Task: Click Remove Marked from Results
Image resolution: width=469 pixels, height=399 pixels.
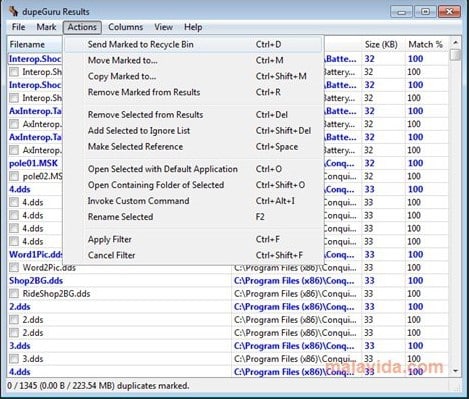Action: pos(193,92)
